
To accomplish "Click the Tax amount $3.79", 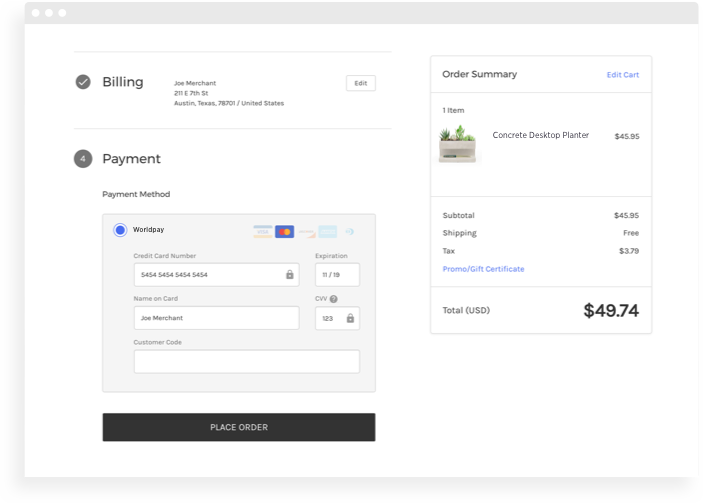I will 629,251.
